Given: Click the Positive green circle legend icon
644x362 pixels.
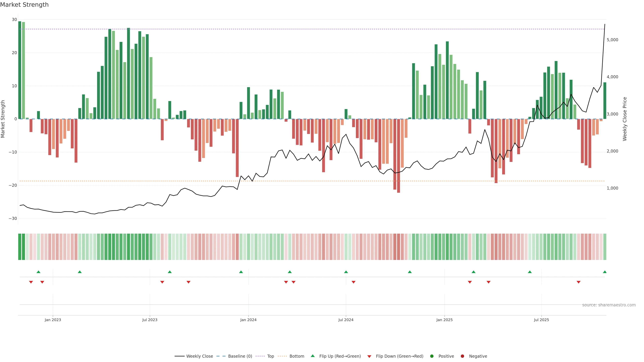Looking at the screenshot, I should [432, 356].
